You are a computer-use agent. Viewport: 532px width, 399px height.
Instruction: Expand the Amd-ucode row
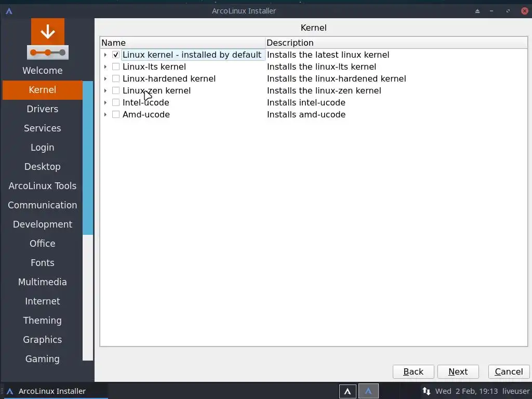click(x=105, y=114)
